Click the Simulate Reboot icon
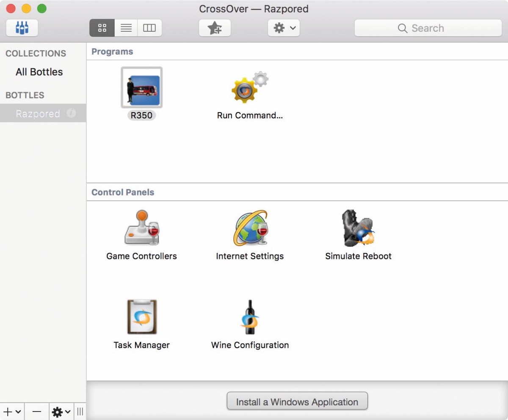508x420 pixels. tap(358, 228)
